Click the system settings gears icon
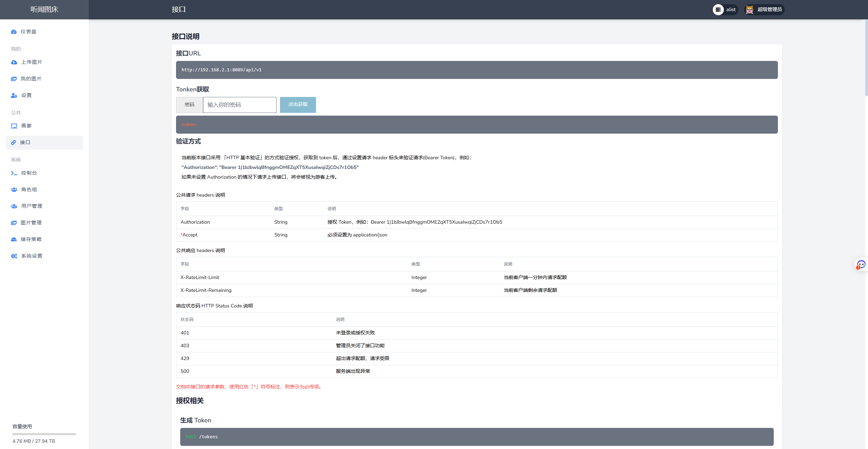 tap(14, 256)
